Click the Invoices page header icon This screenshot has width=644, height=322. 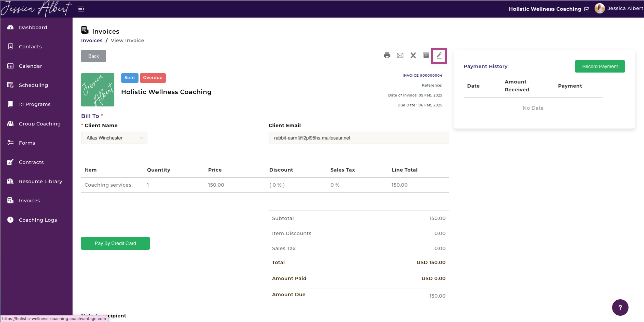click(x=85, y=30)
